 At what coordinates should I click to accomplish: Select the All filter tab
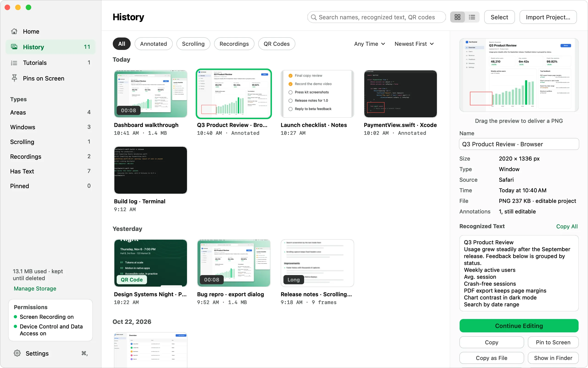pyautogui.click(x=122, y=44)
